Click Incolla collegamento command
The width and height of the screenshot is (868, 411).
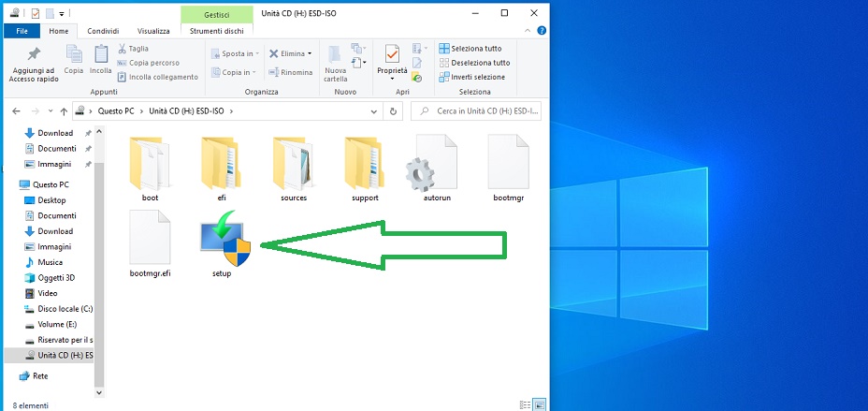click(158, 77)
